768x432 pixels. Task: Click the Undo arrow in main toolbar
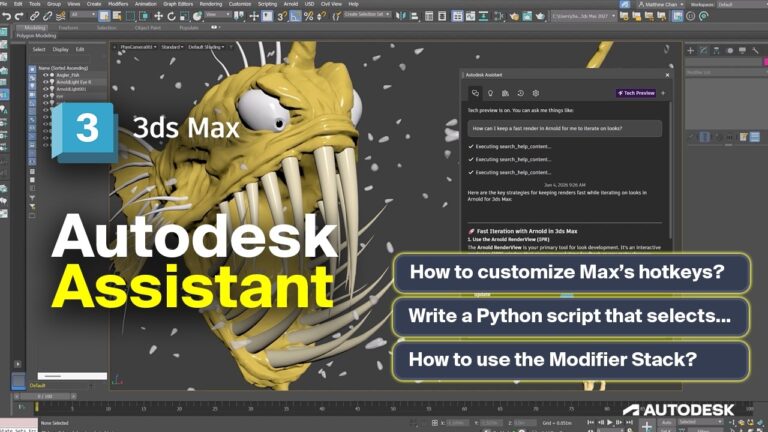6,16
